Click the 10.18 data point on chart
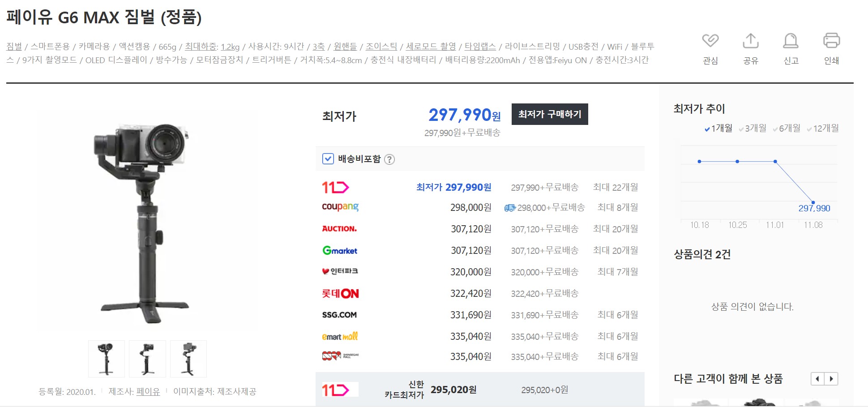Image resolution: width=868 pixels, height=407 pixels. [699, 161]
